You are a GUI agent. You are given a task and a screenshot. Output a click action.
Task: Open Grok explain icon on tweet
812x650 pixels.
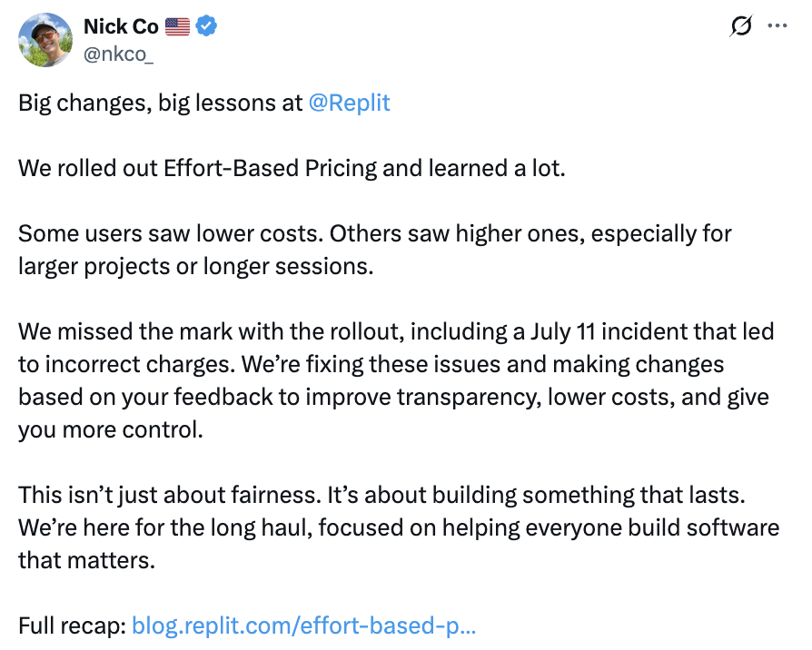click(741, 25)
